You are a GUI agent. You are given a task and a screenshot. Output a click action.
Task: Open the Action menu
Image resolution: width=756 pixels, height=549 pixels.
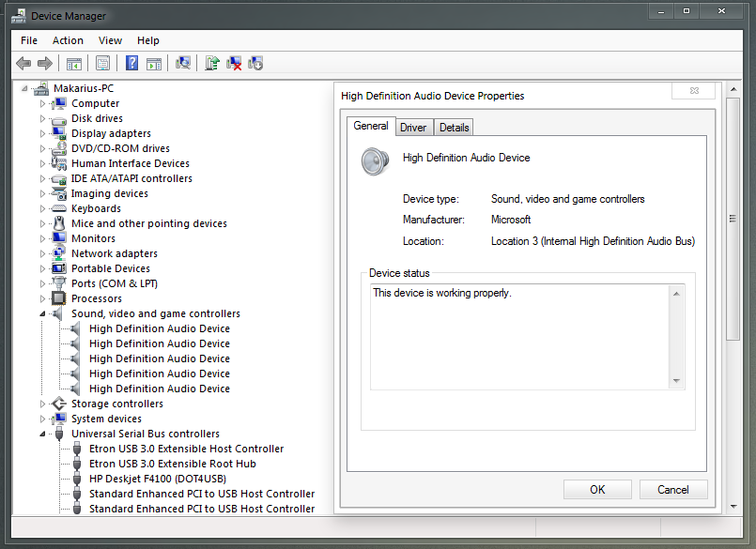[x=68, y=40]
